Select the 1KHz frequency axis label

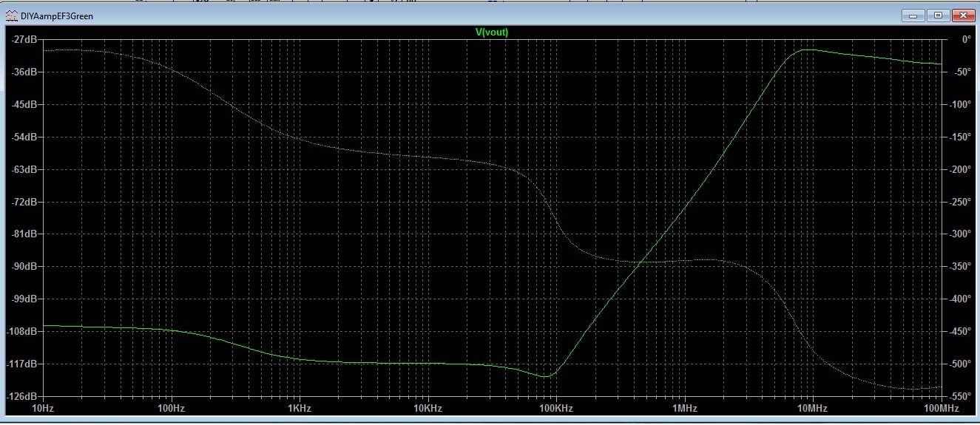tap(299, 408)
